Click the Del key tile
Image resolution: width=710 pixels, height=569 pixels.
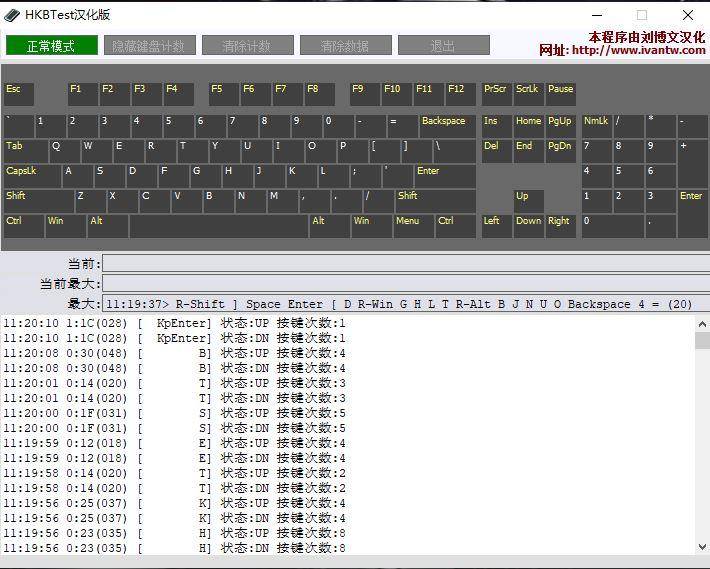pos(497,151)
